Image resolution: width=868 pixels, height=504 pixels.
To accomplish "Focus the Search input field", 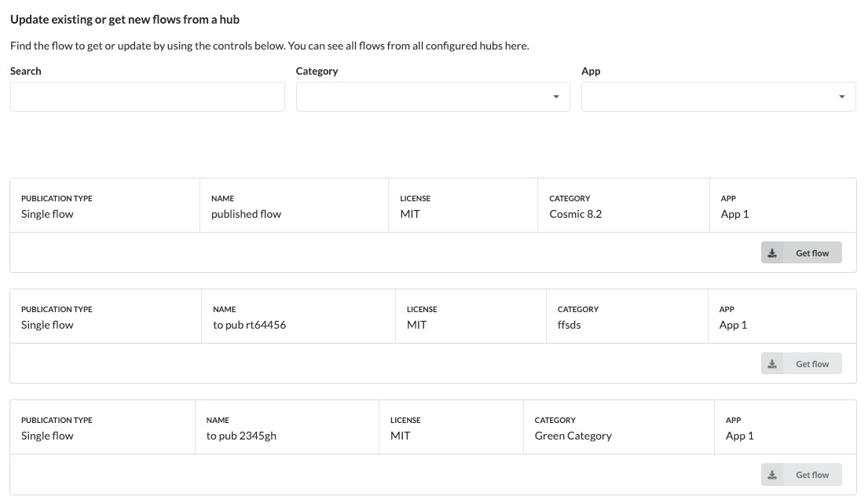I will point(147,97).
